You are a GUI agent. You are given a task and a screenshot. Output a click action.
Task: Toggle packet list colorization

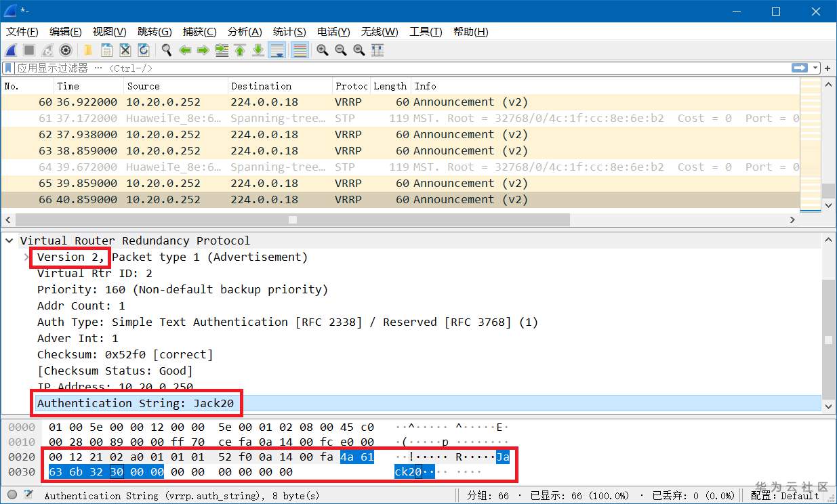click(300, 50)
